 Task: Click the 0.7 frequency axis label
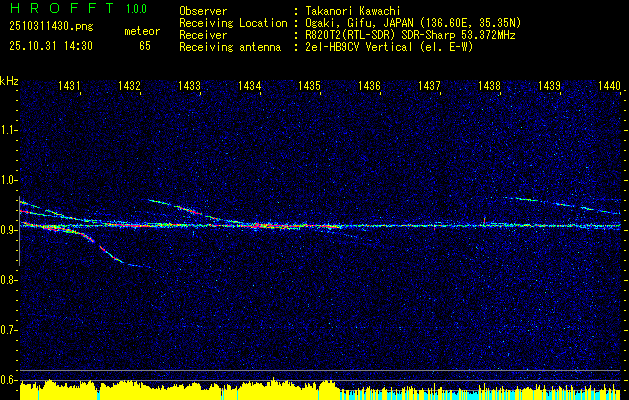click(7, 330)
